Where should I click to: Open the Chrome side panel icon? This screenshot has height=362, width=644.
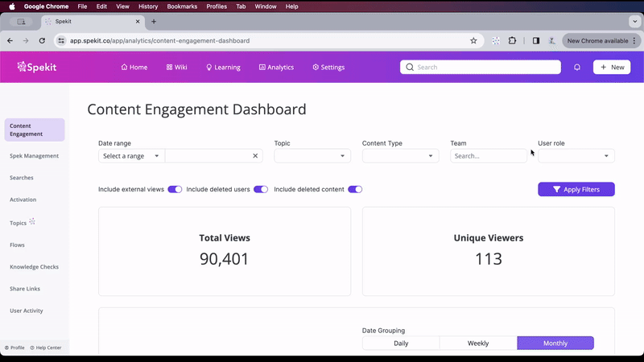click(x=536, y=41)
